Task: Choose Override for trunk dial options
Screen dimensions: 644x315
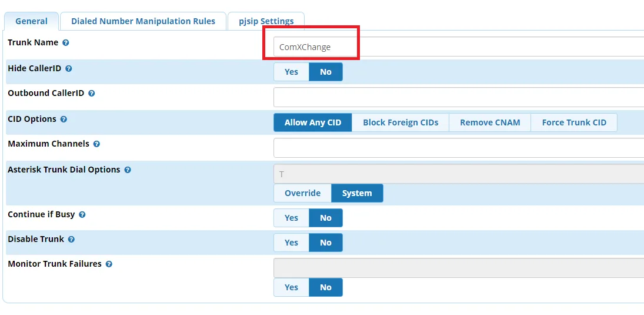Action: click(x=303, y=193)
